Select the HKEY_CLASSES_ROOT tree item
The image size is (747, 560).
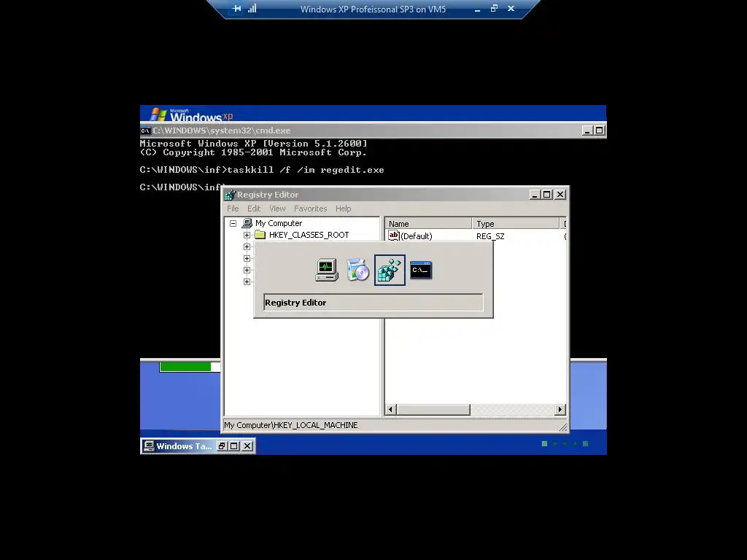309,235
